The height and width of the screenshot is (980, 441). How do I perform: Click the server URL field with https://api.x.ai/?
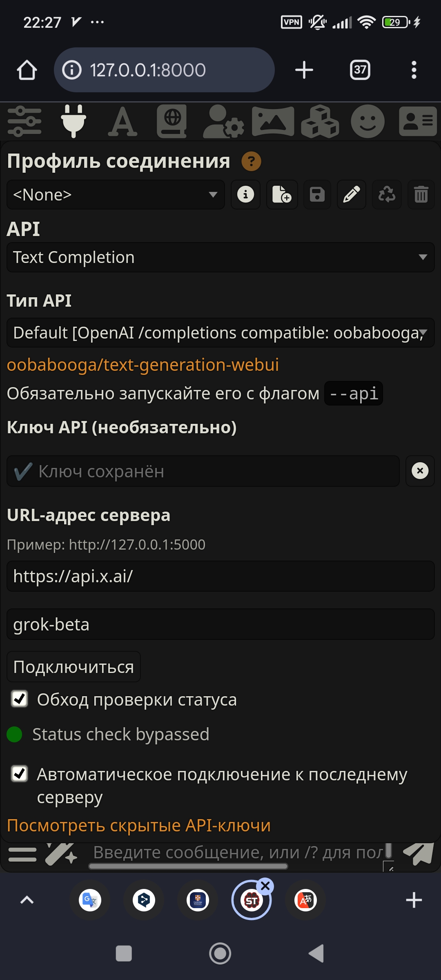(x=220, y=576)
